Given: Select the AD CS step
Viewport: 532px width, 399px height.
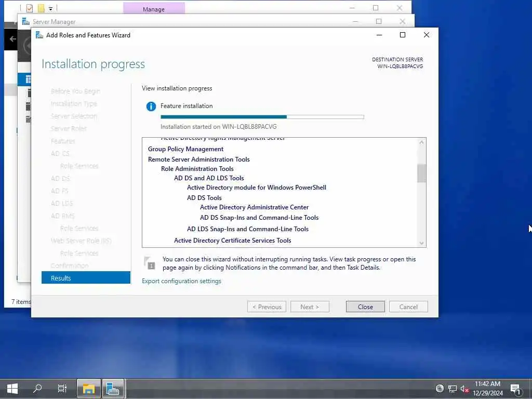Looking at the screenshot, I should pos(60,153).
